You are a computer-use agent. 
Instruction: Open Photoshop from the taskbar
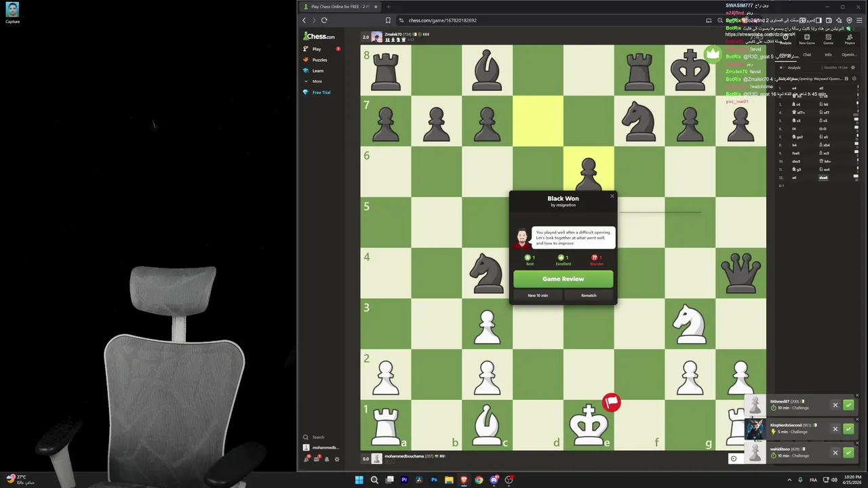click(434, 480)
